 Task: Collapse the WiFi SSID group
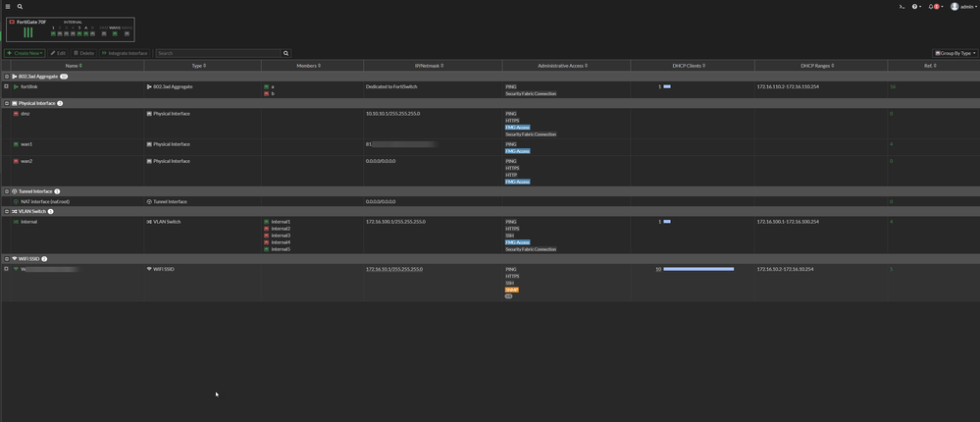(x=6, y=258)
